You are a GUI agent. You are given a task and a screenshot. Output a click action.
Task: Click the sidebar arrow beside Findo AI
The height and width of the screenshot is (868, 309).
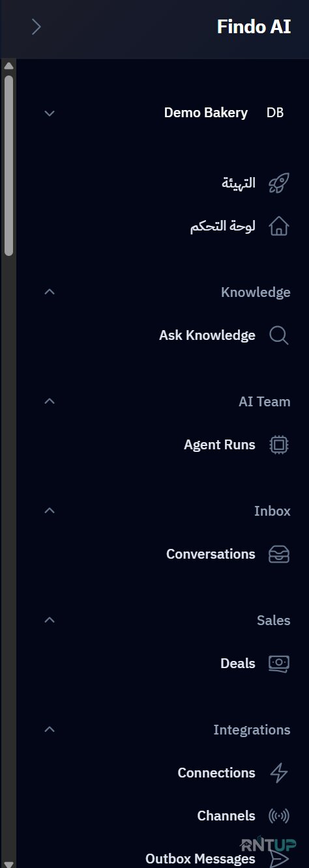click(x=37, y=27)
